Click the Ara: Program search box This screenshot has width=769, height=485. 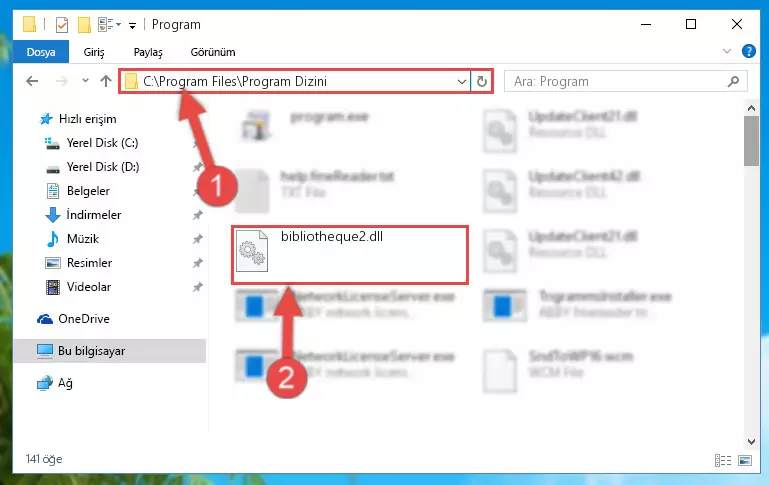625,81
